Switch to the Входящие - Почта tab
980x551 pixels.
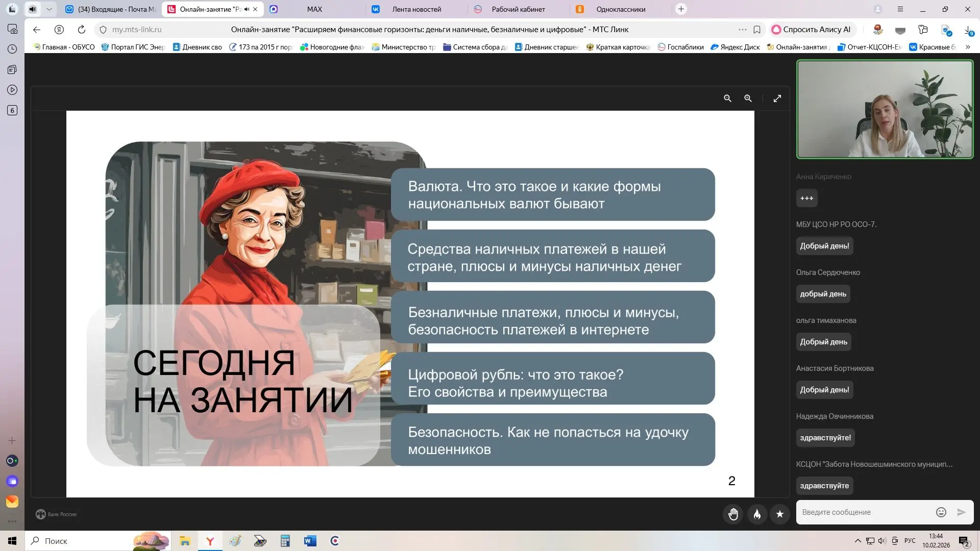111,9
